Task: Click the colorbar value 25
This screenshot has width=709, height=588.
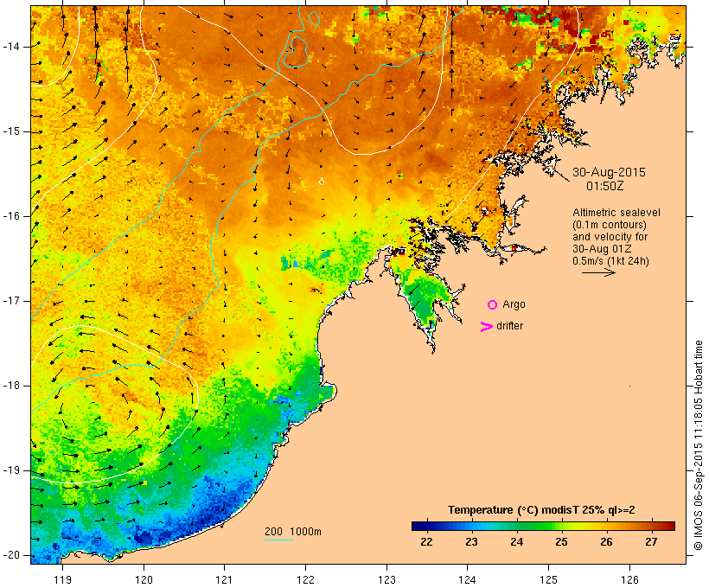Action: pos(561,542)
